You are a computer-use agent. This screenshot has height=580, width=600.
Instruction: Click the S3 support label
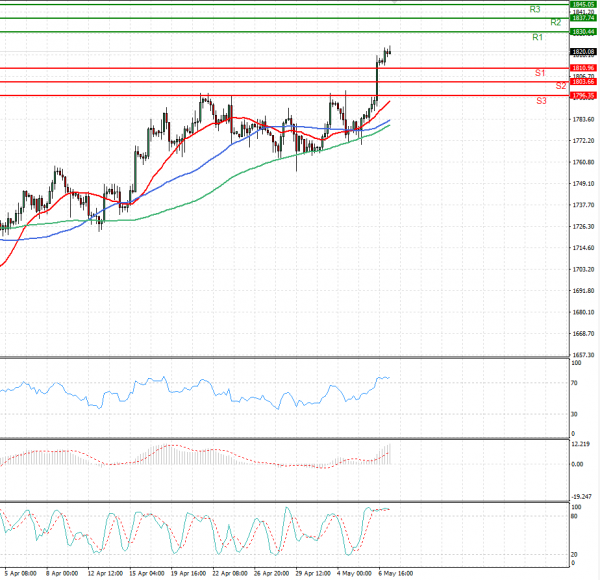click(541, 101)
